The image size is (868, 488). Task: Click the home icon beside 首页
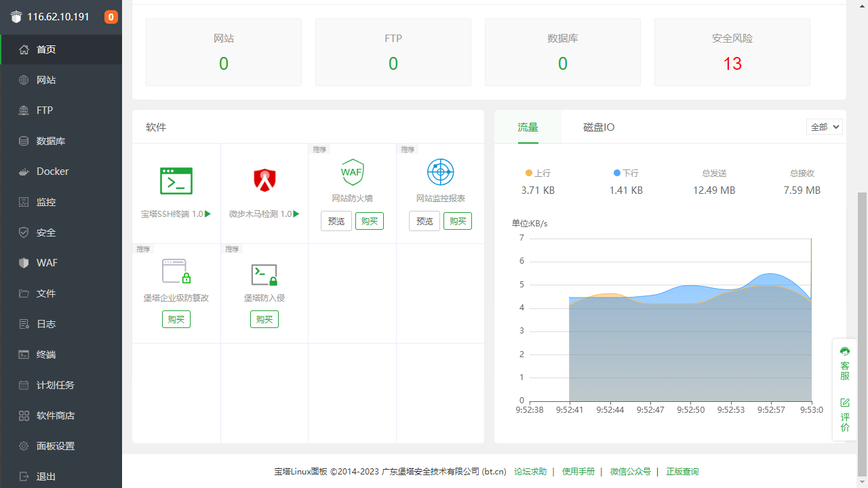(x=24, y=49)
